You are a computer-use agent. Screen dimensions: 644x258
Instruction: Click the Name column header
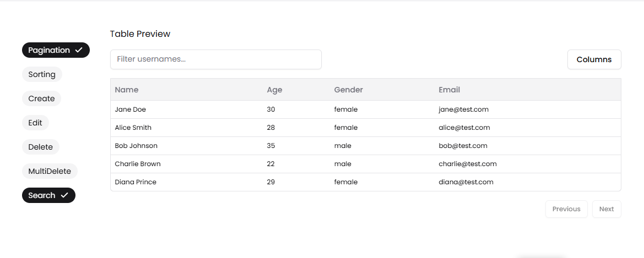[127, 90]
